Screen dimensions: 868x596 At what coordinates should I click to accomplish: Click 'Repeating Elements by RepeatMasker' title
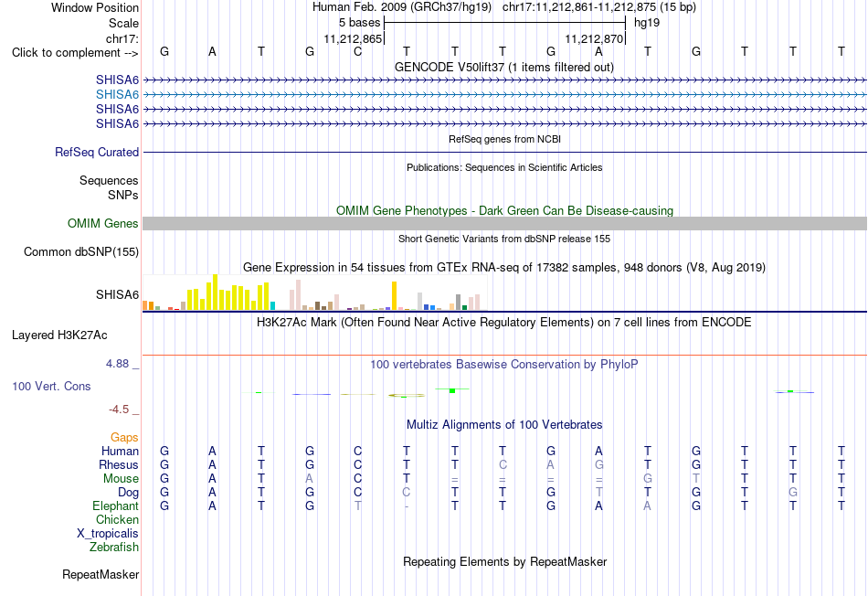tap(504, 561)
